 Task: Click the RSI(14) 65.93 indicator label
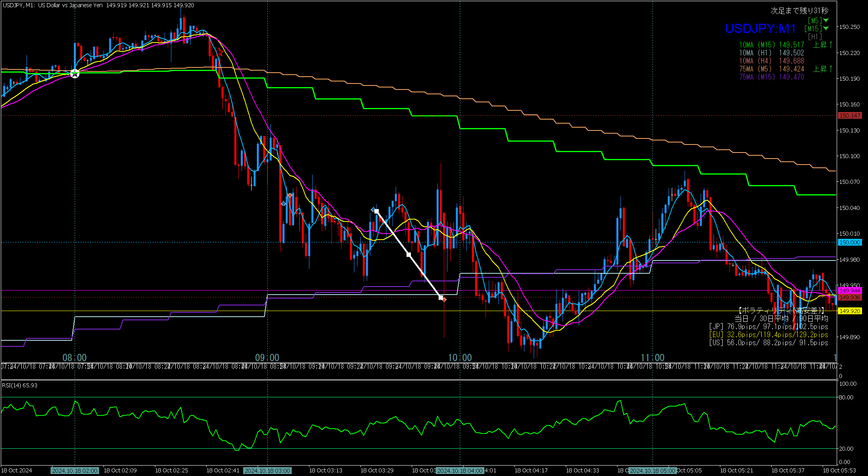20,385
